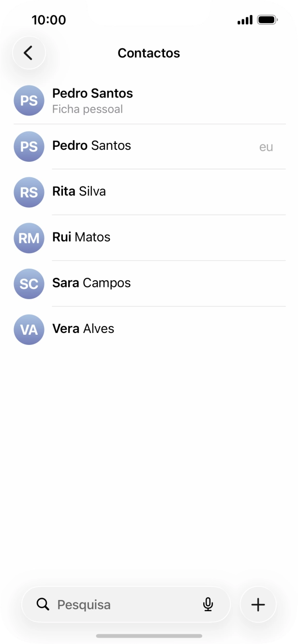This screenshot has width=298, height=644.
Task: Tap the Contactos title header
Action: (149, 53)
